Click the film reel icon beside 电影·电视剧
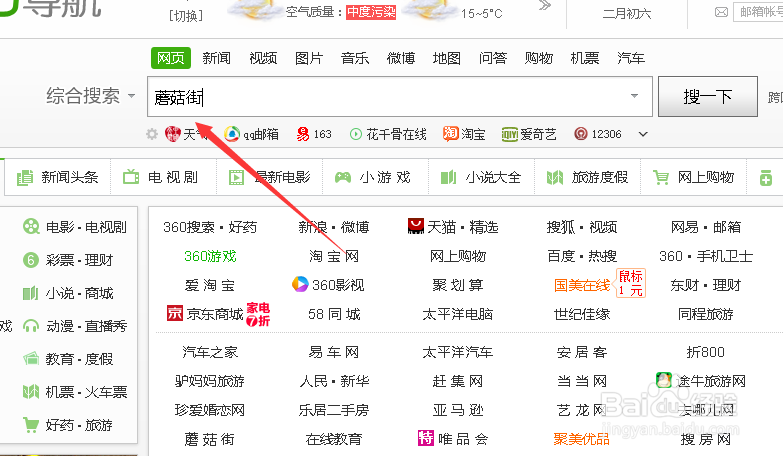Image resolution: width=783 pixels, height=456 pixels. pos(31,227)
